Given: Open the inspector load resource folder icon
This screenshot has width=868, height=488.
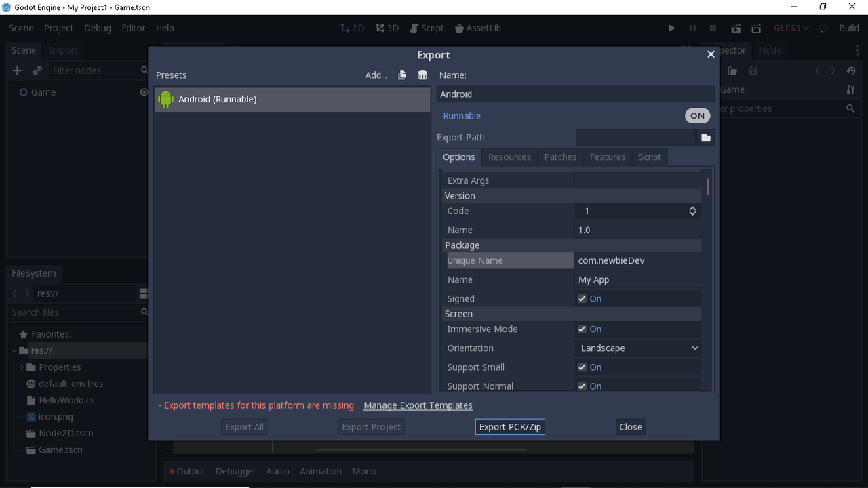Looking at the screenshot, I should [732, 70].
